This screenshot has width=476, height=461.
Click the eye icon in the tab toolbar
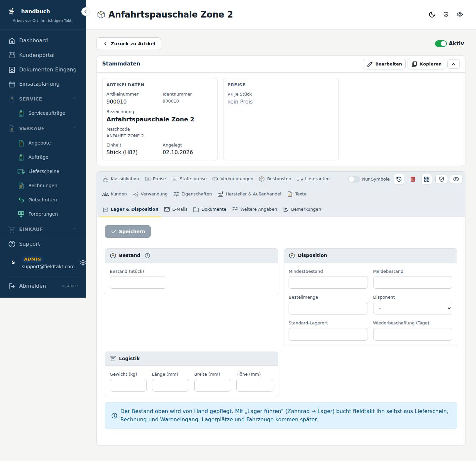point(456,179)
